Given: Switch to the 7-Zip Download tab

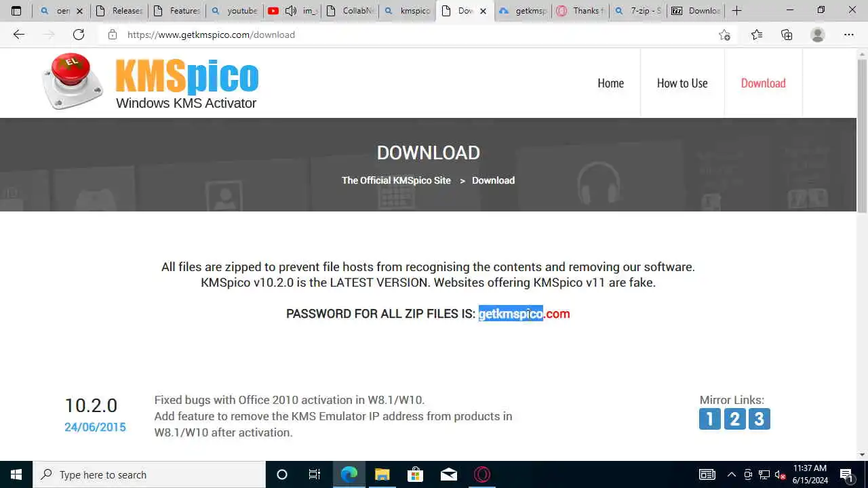Looking at the screenshot, I should [x=696, y=11].
